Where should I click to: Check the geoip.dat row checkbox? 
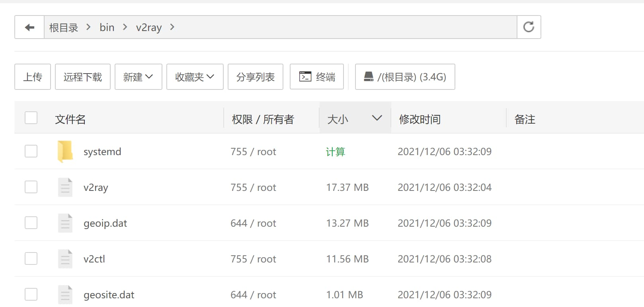(31, 223)
